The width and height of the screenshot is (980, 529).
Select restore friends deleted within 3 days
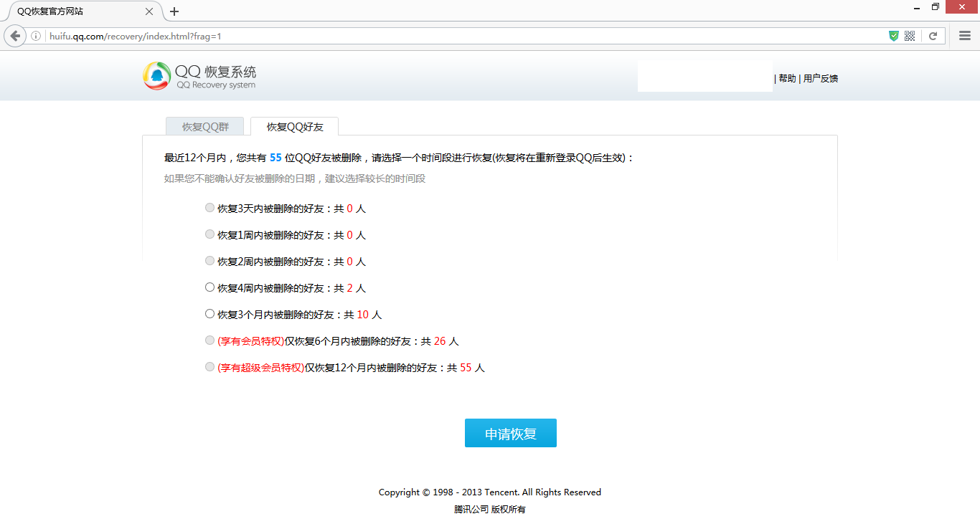[x=209, y=208]
